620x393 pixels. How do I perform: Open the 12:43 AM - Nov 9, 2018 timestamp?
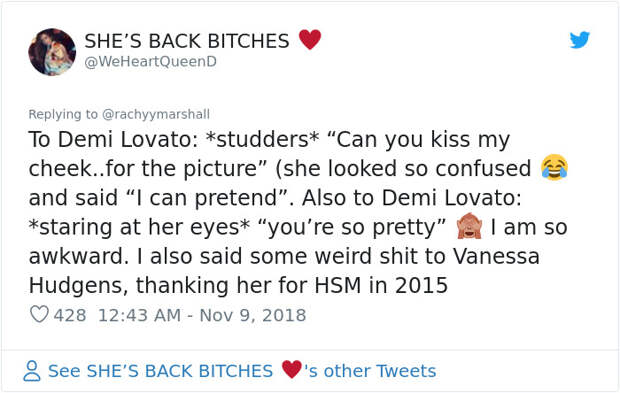point(202,316)
